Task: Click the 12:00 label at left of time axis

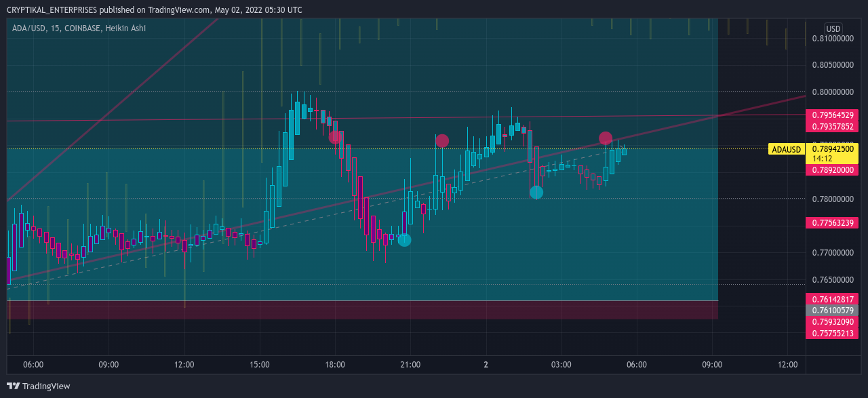Action: click(184, 365)
